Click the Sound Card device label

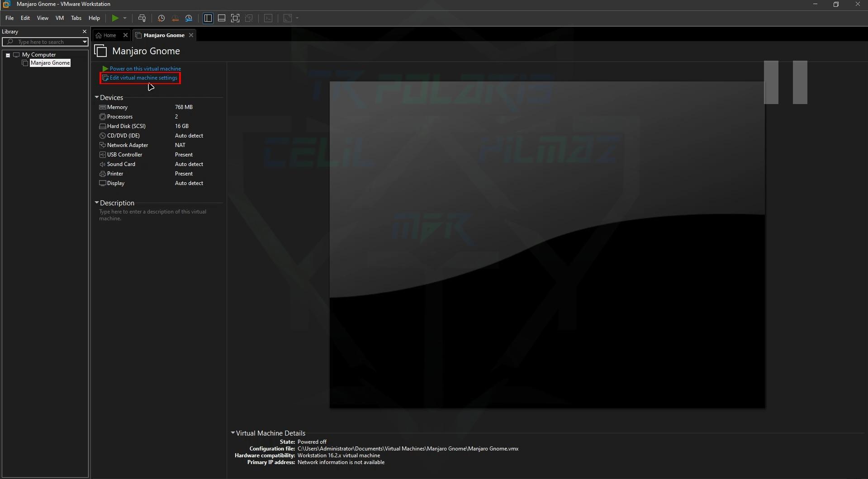pos(121,164)
